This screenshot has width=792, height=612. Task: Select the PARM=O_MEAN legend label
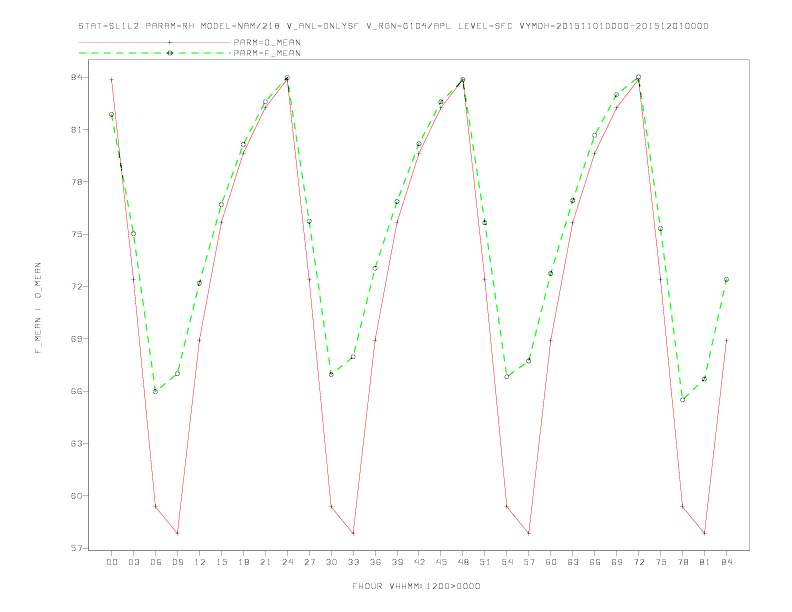pos(267,42)
